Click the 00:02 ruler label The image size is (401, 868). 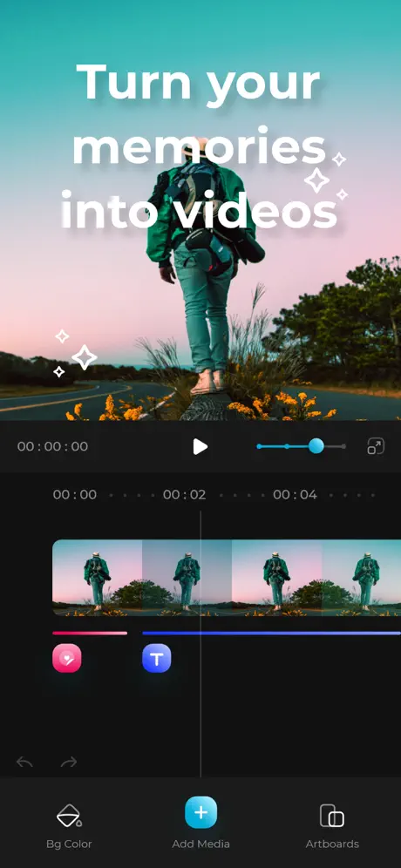(x=185, y=494)
